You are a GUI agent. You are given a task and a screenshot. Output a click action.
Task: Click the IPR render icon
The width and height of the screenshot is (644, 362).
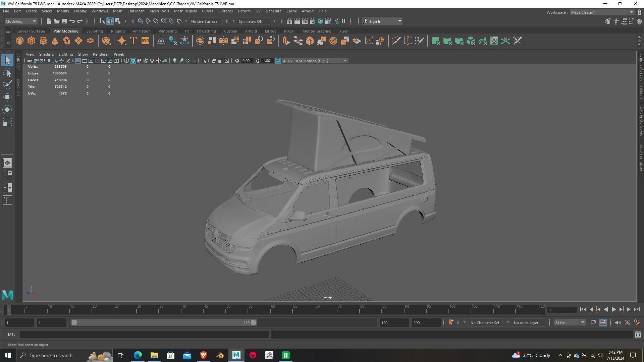305,21
